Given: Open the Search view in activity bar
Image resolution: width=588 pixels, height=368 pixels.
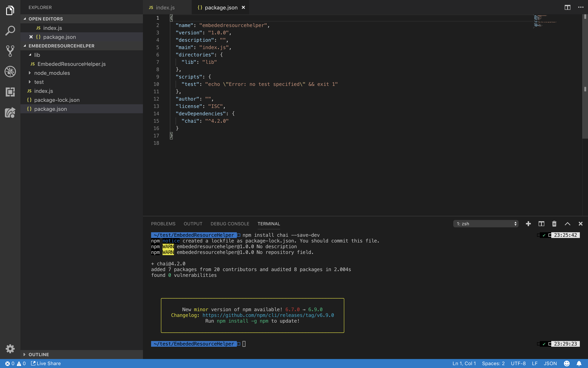Looking at the screenshot, I should (x=10, y=31).
